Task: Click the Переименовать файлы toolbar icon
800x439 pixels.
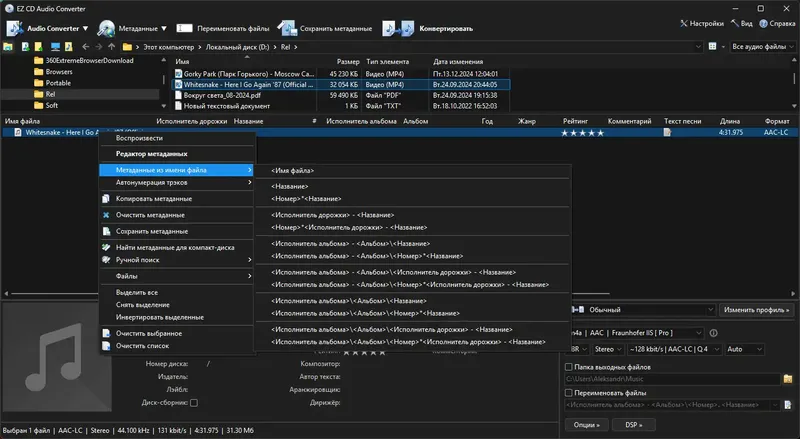Action: point(186,29)
